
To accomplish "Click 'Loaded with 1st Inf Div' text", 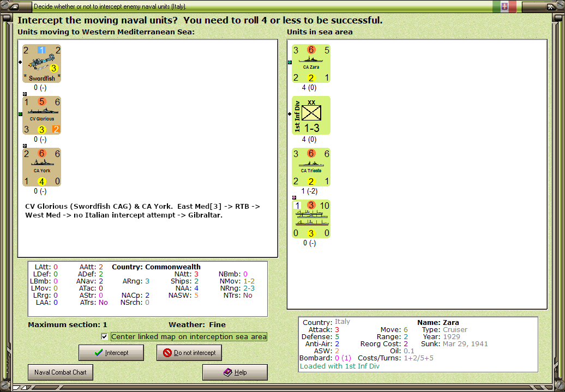I will pos(340,366).
